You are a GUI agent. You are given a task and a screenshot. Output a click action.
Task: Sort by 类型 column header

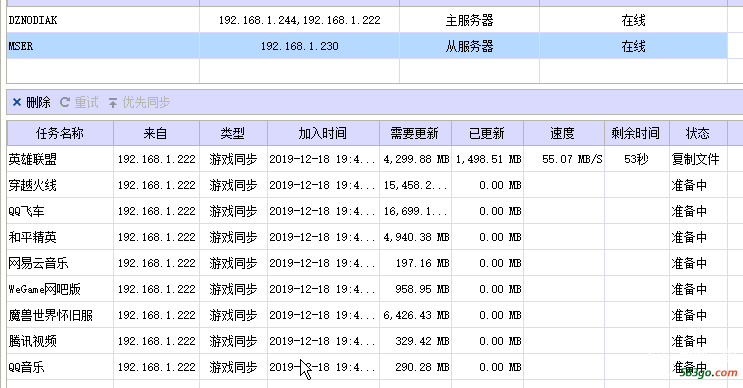(x=233, y=133)
